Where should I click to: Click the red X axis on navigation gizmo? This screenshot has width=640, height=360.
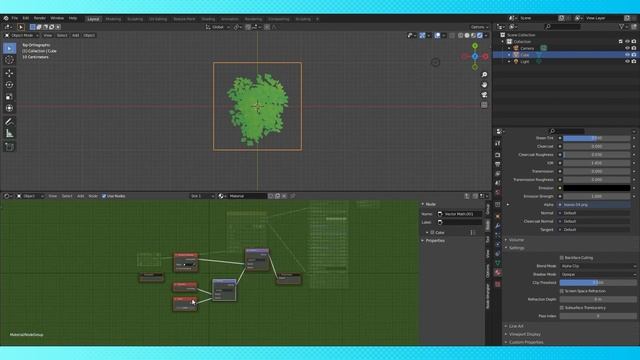coord(485,56)
